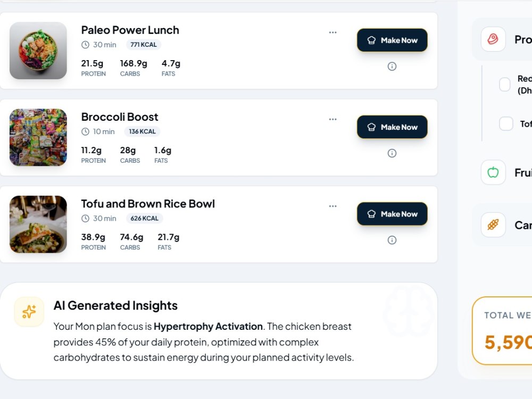532x399 pixels.
Task: Click the AI Generated Insights sparkle icon
Action: [x=29, y=312]
